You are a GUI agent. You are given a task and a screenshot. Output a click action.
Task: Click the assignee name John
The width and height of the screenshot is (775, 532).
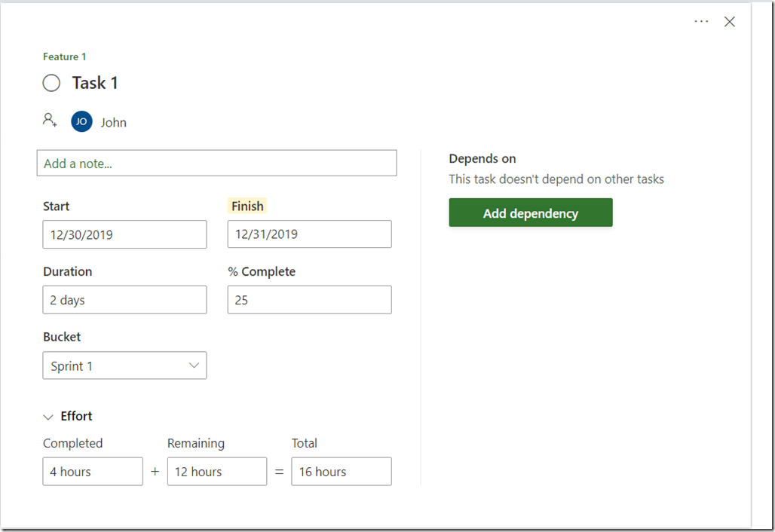(x=114, y=122)
